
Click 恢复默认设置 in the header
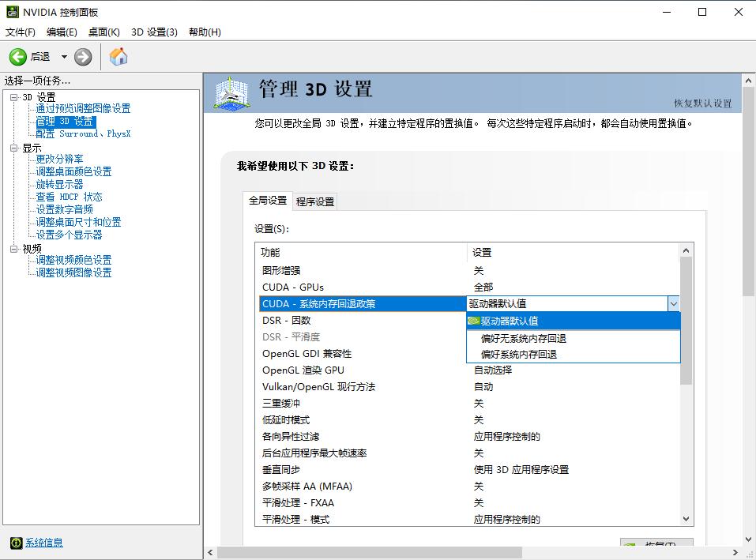tap(702, 103)
